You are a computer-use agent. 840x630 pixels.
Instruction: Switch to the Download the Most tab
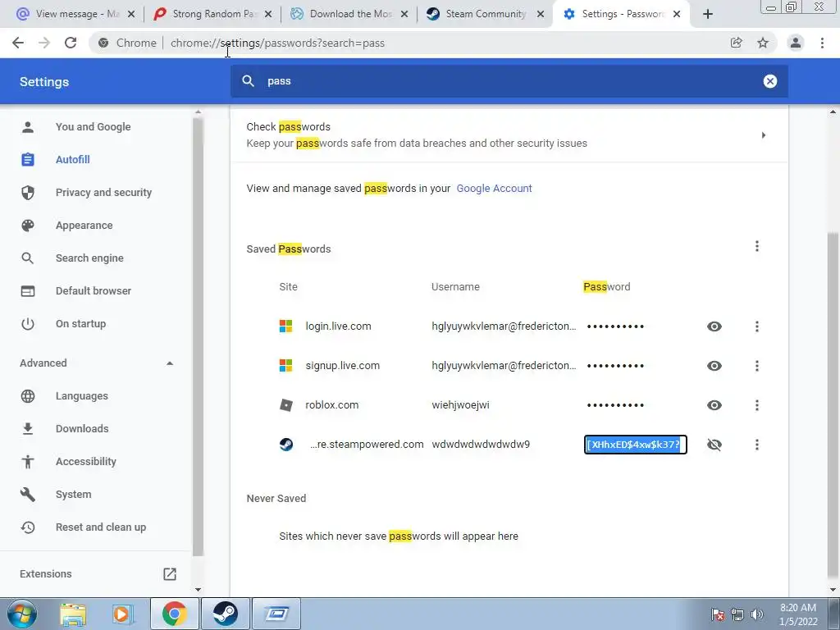[x=350, y=14]
